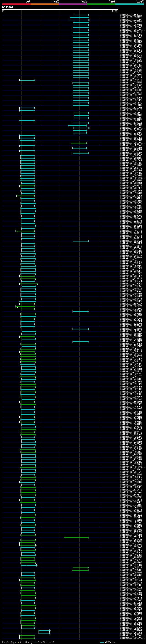Open hit UniRef100_O21999
The height and width of the screenshot is (644, 146).
pyautogui.click(x=131, y=20)
